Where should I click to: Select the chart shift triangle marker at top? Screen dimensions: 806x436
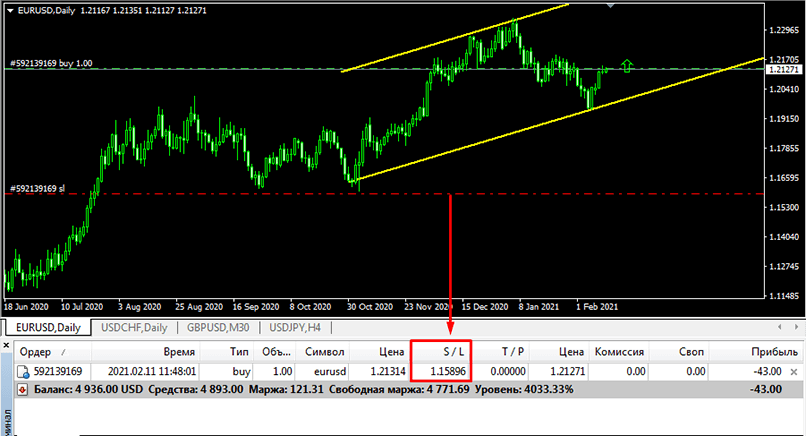coord(610,5)
